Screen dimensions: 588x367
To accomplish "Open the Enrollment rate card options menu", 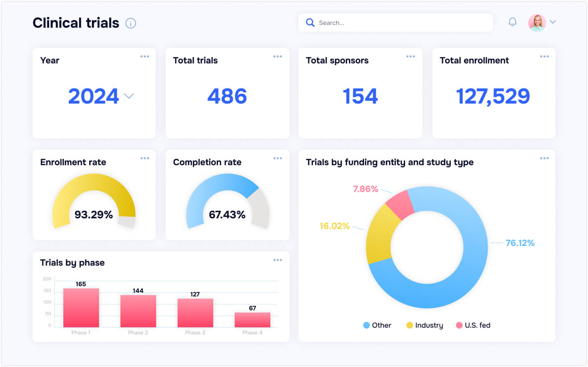I will (x=145, y=158).
